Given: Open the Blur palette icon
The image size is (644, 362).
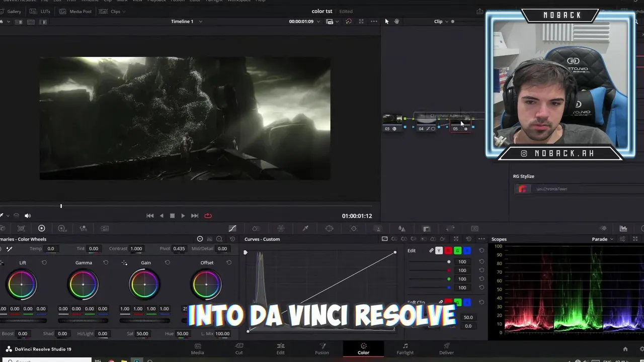Looking at the screenshot, I should [x=402, y=228].
